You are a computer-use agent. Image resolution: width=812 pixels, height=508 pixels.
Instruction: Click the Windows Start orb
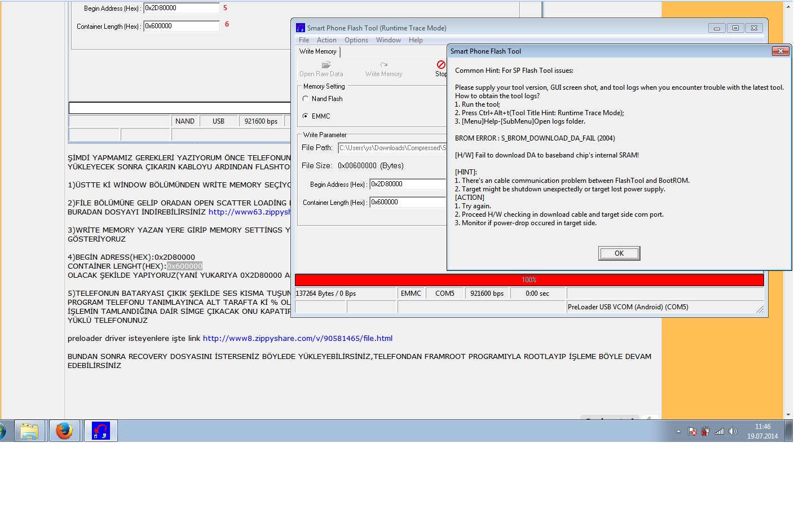[x=3, y=431]
